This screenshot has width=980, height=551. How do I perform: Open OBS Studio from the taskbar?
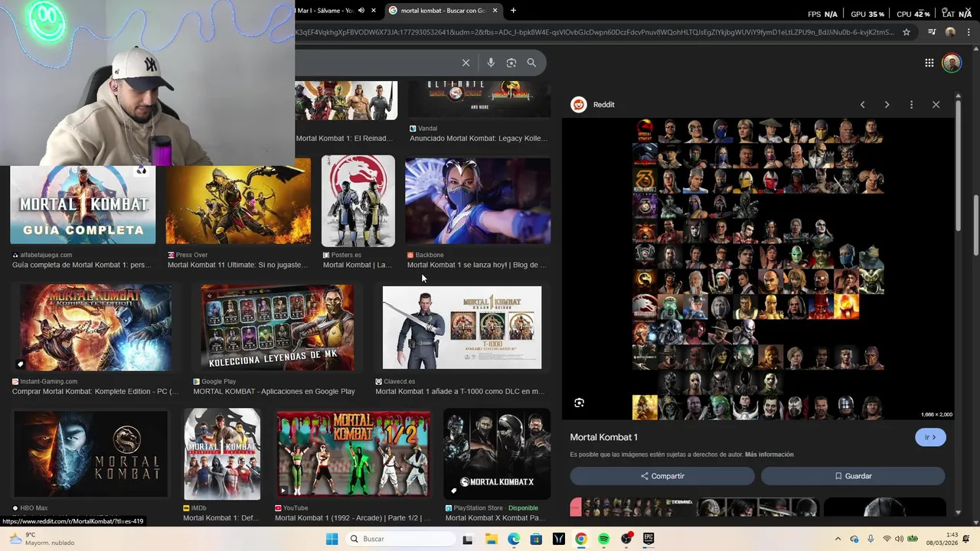(626, 539)
